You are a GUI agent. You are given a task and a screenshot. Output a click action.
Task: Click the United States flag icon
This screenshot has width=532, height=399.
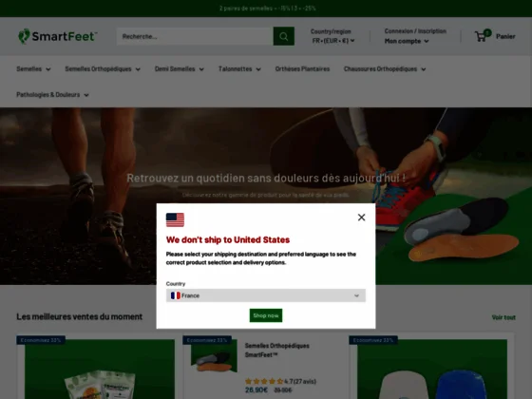175,219
